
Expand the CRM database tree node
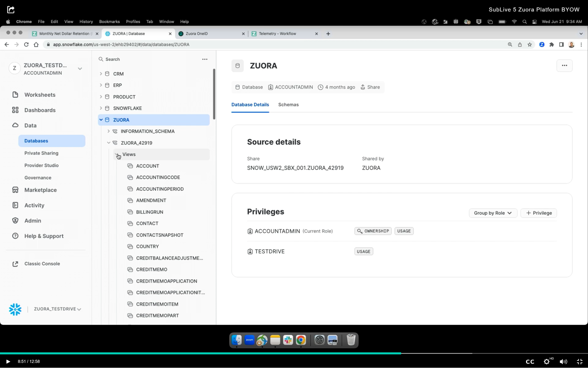point(101,74)
